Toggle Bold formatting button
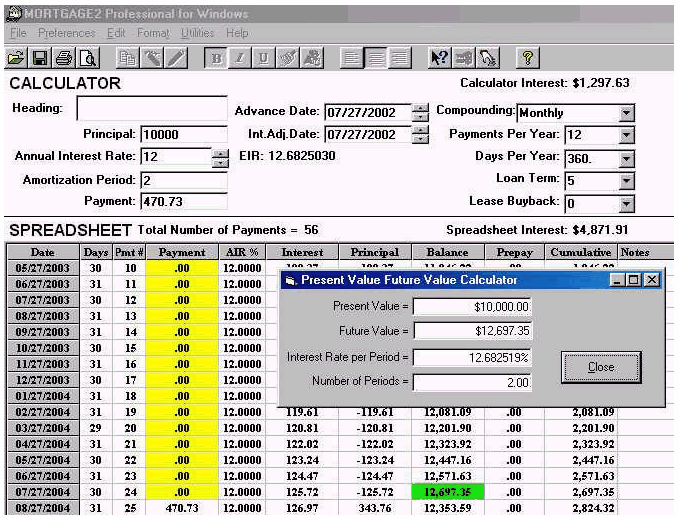Screen dimensions: 679x518 point(217,58)
